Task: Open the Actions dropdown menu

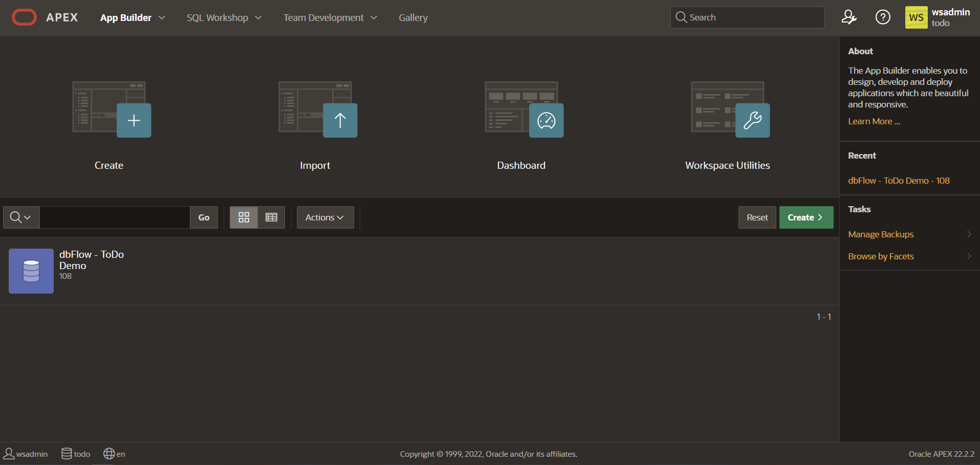Action: pyautogui.click(x=325, y=217)
